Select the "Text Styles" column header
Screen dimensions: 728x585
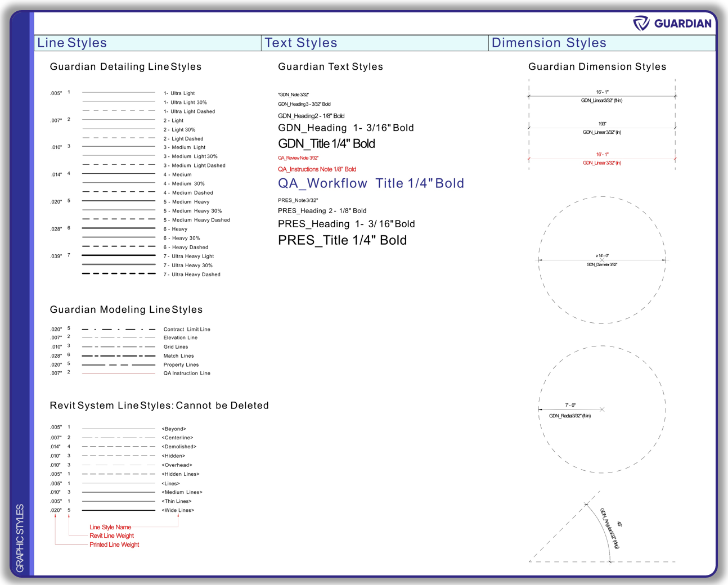point(301,43)
